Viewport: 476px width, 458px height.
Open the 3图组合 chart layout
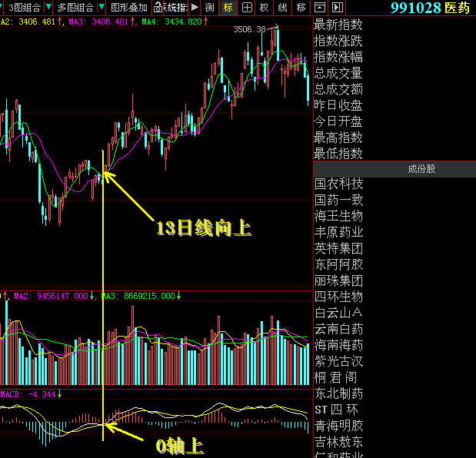[x=24, y=8]
